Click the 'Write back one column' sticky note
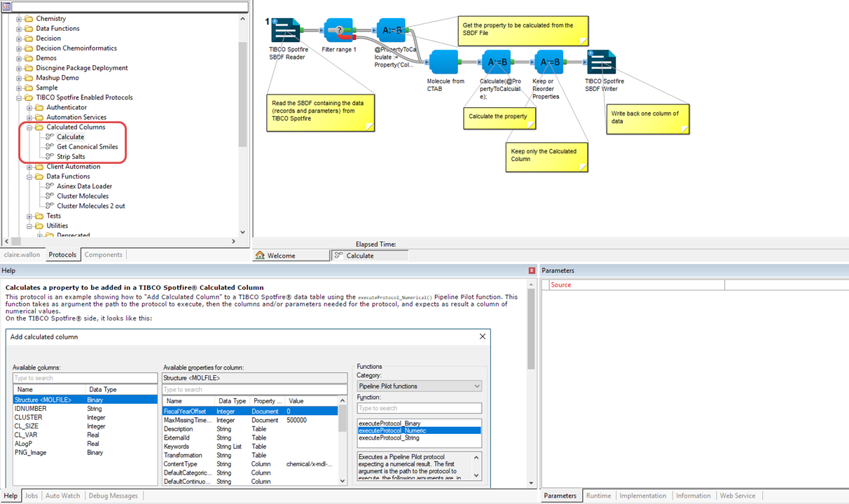Viewport: 849px width, 504px height. [x=649, y=118]
